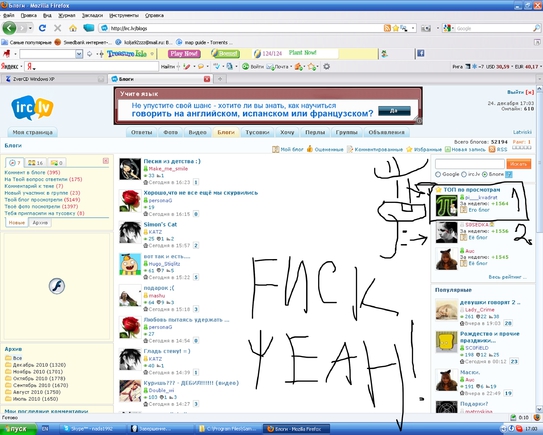Open Мой блог link icon

tap(287, 149)
